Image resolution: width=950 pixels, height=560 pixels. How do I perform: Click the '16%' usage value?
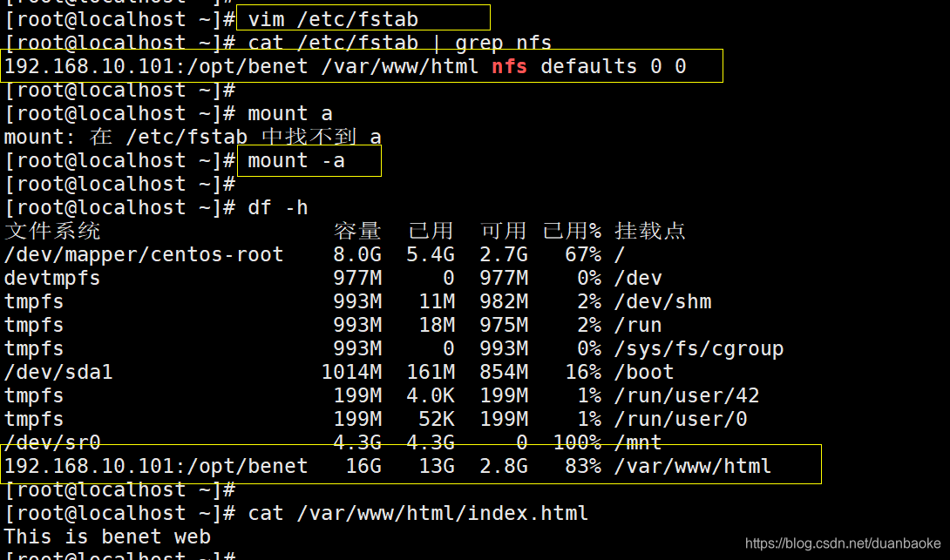pos(583,372)
